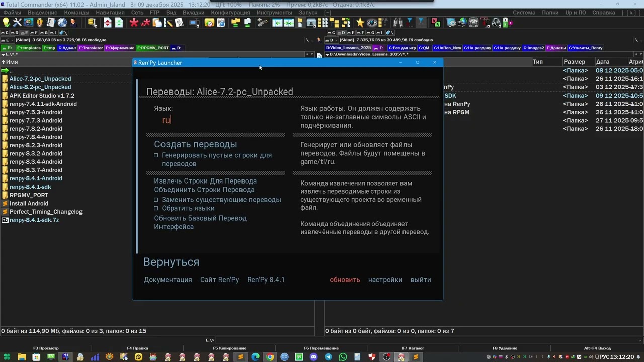Open the 'Документация' link

[x=168, y=280]
